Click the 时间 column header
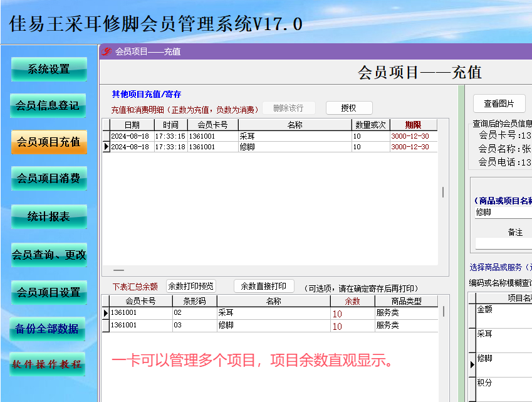This screenshot has width=532, height=402. (170, 125)
